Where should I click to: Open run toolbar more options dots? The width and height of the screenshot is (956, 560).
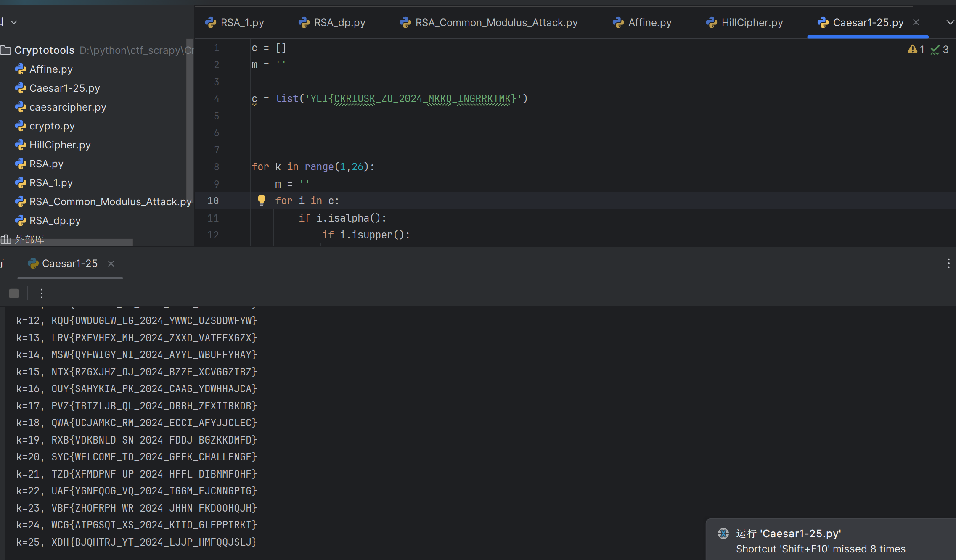(41, 293)
